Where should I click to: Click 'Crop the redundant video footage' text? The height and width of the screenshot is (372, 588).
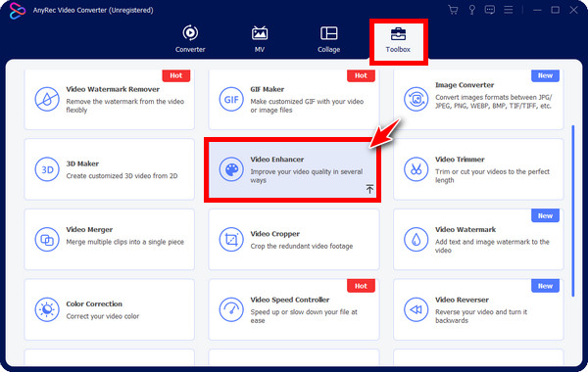click(302, 246)
